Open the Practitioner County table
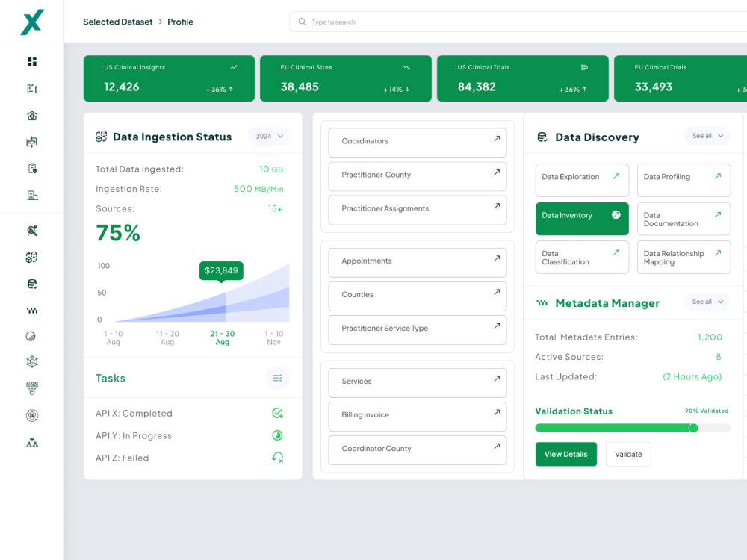The image size is (747, 560). coord(418,176)
